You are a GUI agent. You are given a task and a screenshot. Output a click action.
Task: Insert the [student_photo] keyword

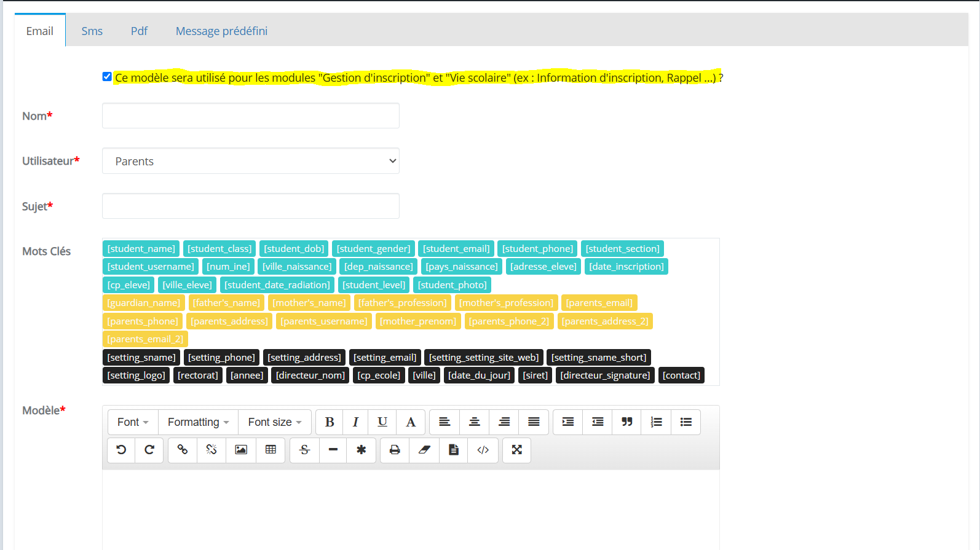click(x=452, y=285)
